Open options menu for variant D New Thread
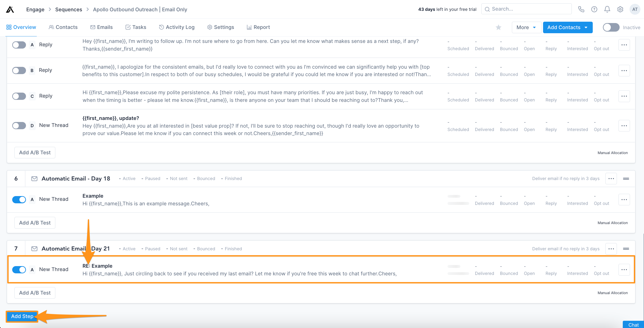The image size is (644, 328). 624,126
